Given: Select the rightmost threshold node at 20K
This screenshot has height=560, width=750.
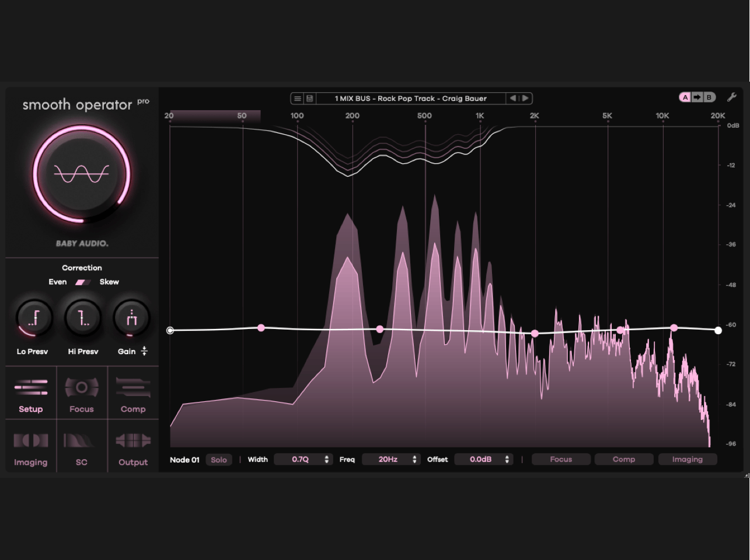Looking at the screenshot, I should [718, 330].
